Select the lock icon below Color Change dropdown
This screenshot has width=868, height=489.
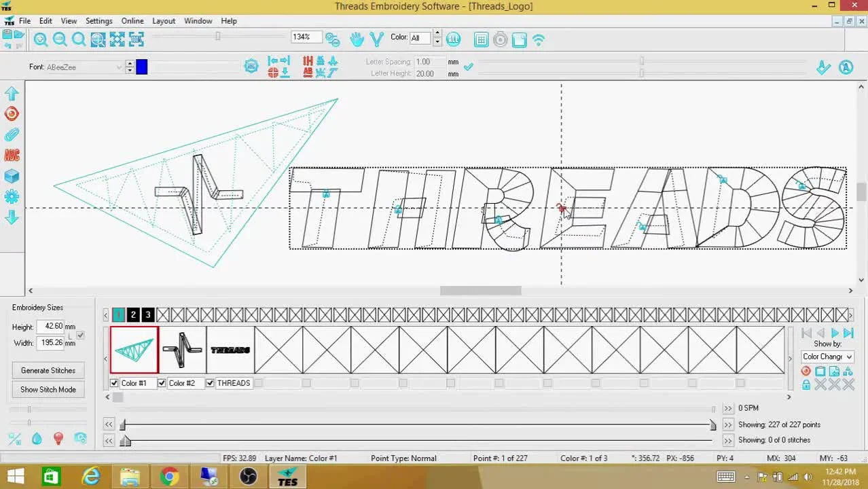tap(806, 385)
